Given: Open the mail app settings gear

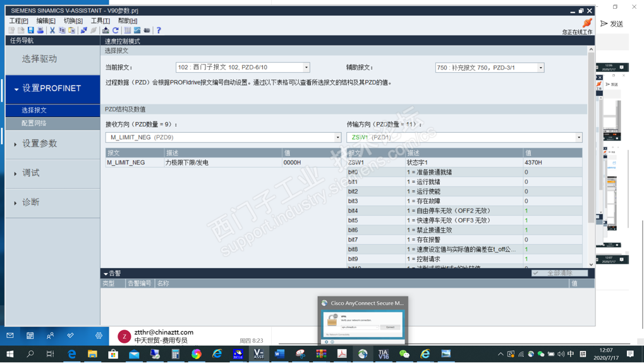Looking at the screenshot, I should (99, 335).
